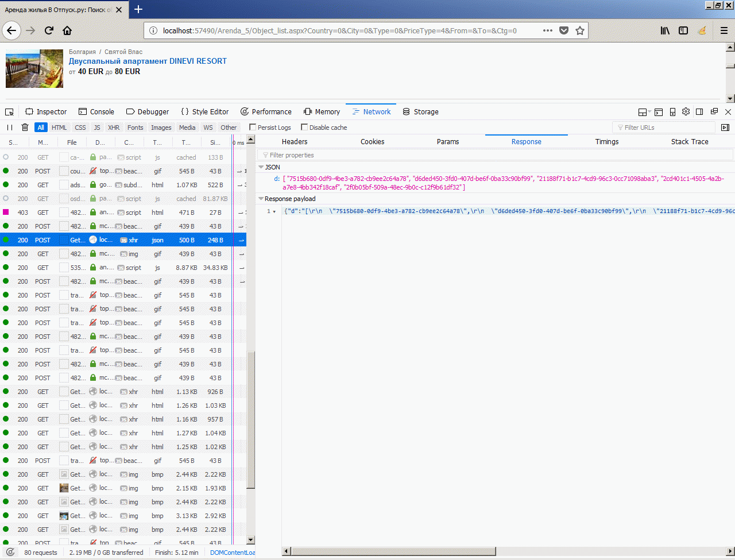Open developer tools in separate window
Screen dimensions: 735x560
click(x=714, y=112)
